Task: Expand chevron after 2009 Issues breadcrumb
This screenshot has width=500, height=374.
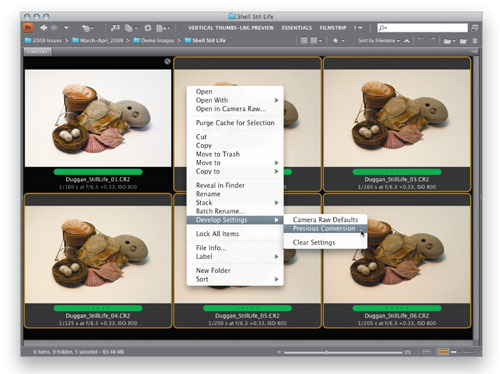Action: (x=66, y=41)
